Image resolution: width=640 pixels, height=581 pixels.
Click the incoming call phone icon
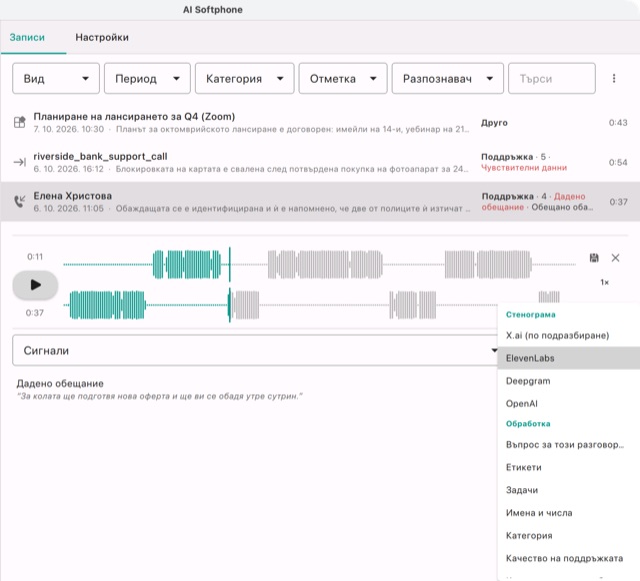click(x=20, y=201)
